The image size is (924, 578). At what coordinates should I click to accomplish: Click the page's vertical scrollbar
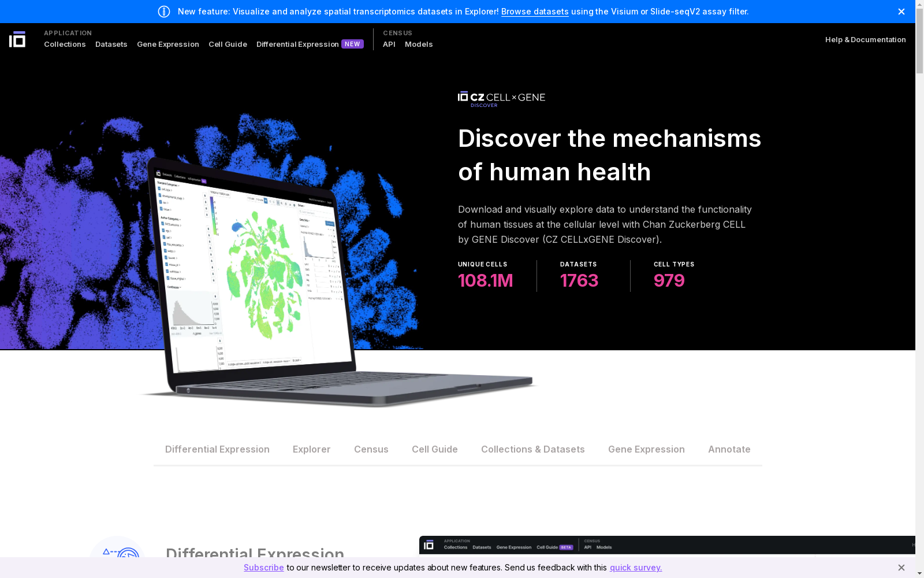click(x=919, y=289)
